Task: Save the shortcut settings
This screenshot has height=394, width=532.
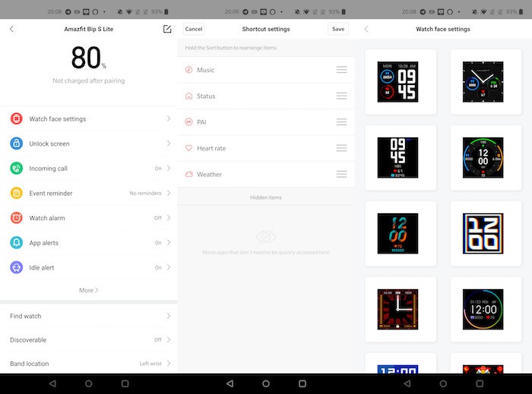Action: [x=338, y=29]
